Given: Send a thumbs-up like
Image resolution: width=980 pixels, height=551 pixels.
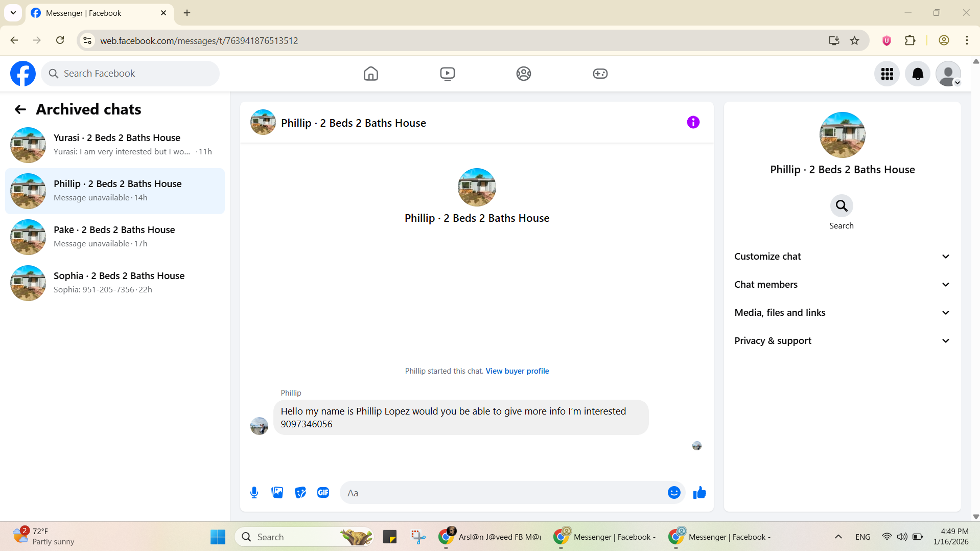Looking at the screenshot, I should point(699,493).
